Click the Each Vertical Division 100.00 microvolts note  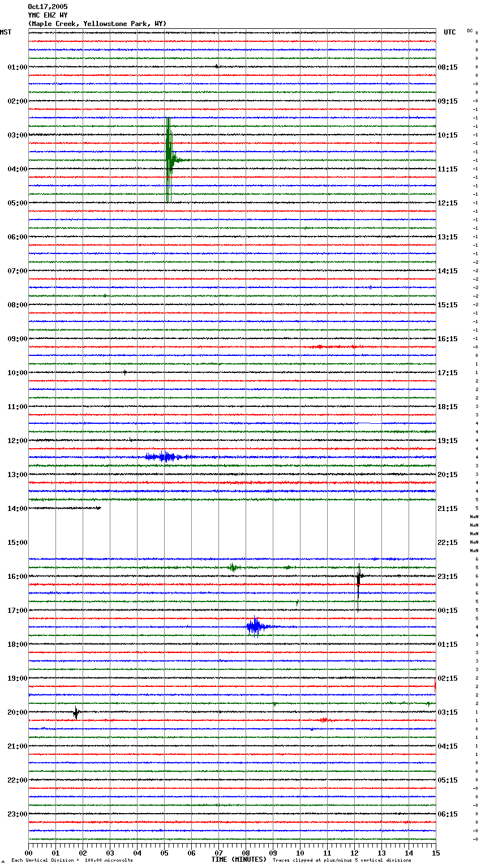coord(72,860)
